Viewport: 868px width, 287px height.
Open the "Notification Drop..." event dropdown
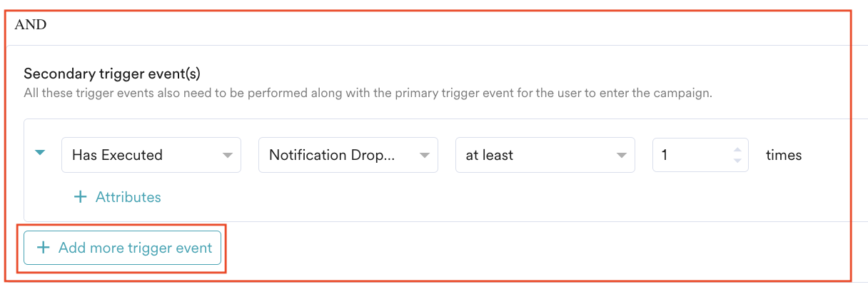tap(332, 155)
